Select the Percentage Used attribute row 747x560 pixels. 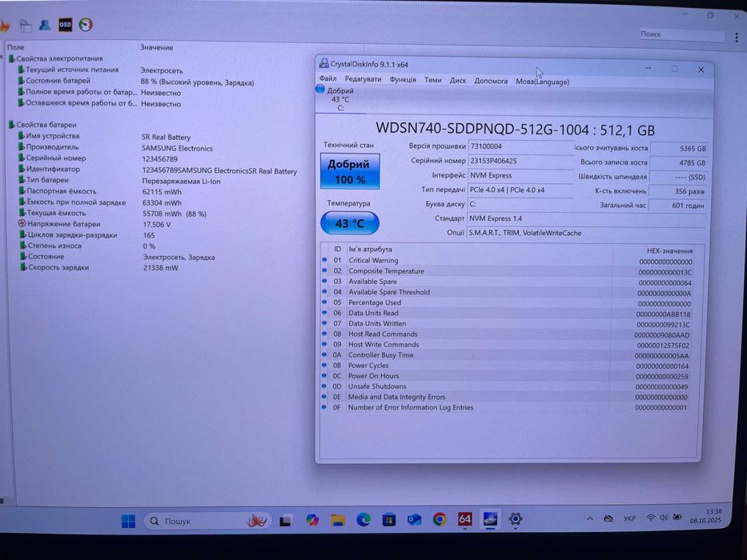[508, 303]
